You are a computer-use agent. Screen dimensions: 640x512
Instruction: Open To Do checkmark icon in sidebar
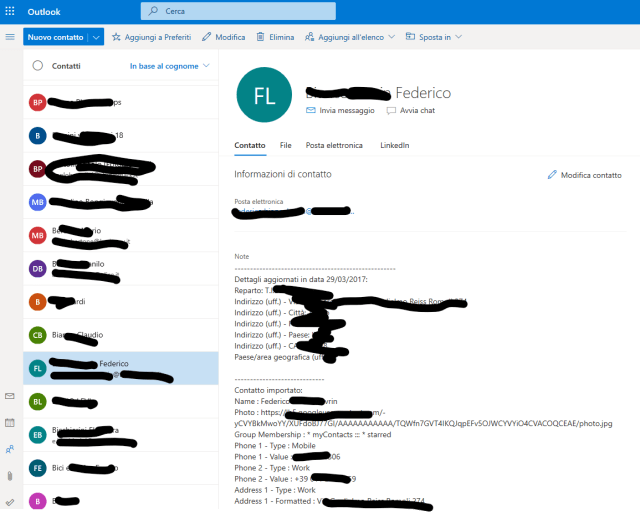pyautogui.click(x=10, y=502)
